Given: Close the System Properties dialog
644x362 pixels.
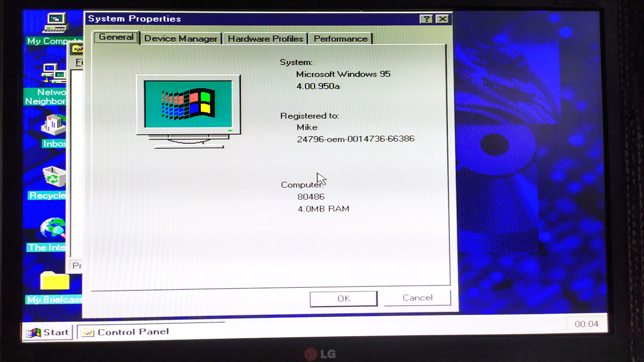Looking at the screenshot, I should pyautogui.click(x=441, y=19).
